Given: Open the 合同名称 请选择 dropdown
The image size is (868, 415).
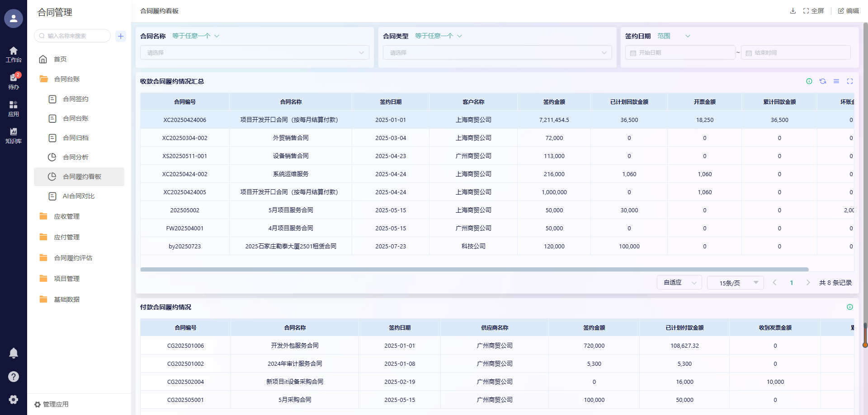Looking at the screenshot, I should tap(255, 53).
